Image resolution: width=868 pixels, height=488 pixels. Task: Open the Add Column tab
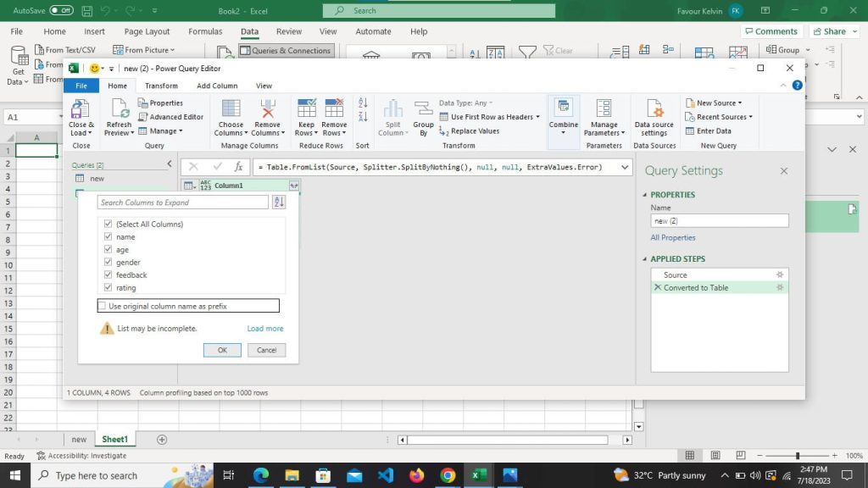[217, 86]
